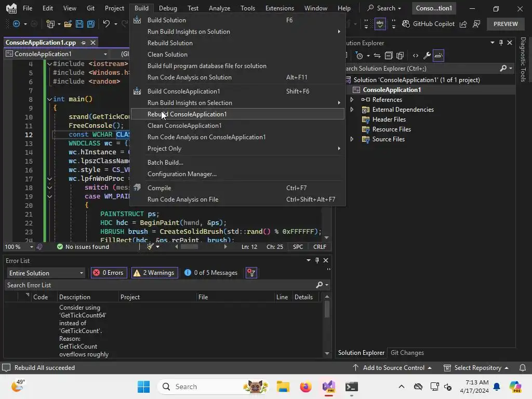Expand the External Dependencies node
Screen dimensions: 532x399
click(x=352, y=110)
